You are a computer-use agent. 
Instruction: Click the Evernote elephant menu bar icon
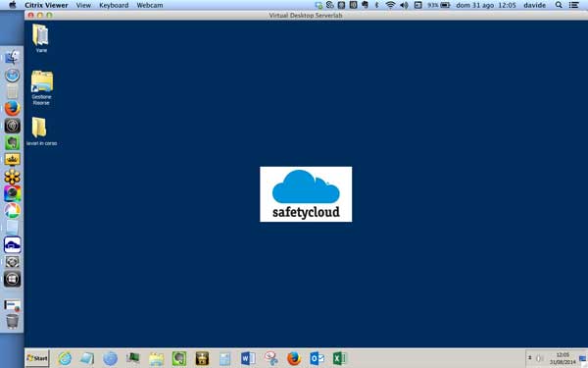point(365,5)
